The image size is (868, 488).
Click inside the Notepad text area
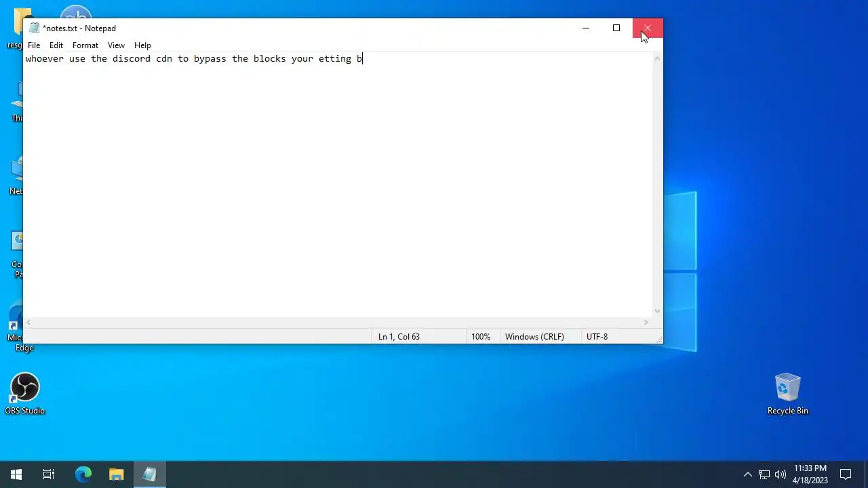click(x=338, y=184)
